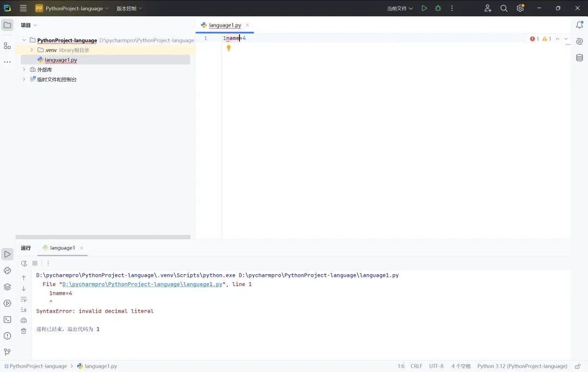Click the 运行 panel title

pyautogui.click(x=26, y=248)
